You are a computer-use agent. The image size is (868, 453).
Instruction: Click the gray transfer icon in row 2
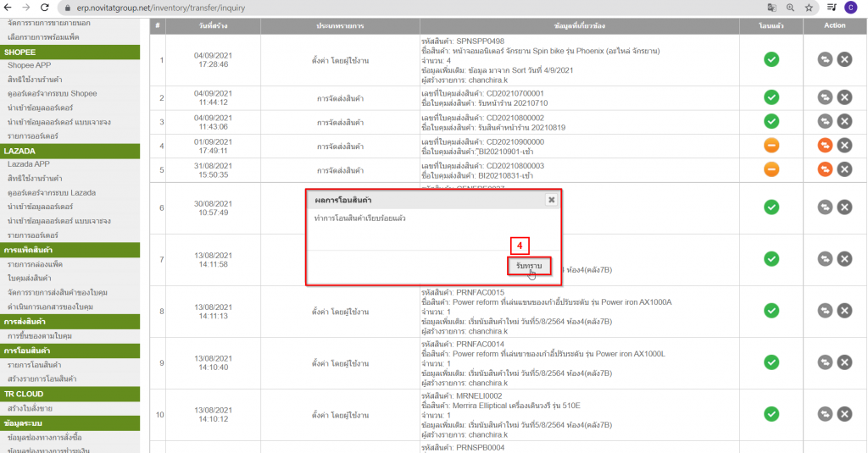(826, 97)
